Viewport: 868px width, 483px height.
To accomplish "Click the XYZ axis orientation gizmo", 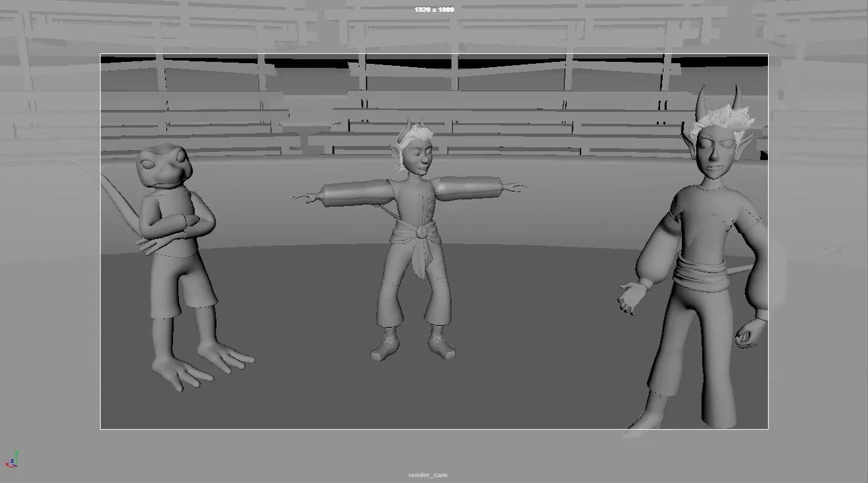I will [x=12, y=460].
